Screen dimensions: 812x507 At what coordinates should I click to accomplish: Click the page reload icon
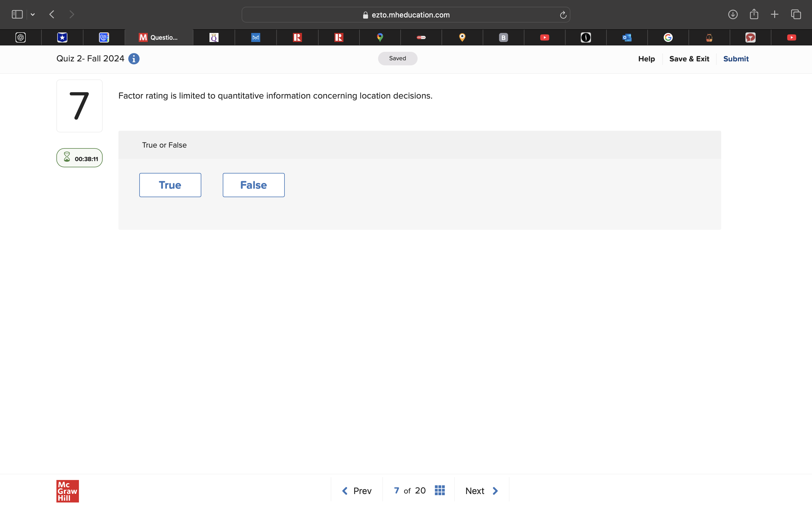563,15
